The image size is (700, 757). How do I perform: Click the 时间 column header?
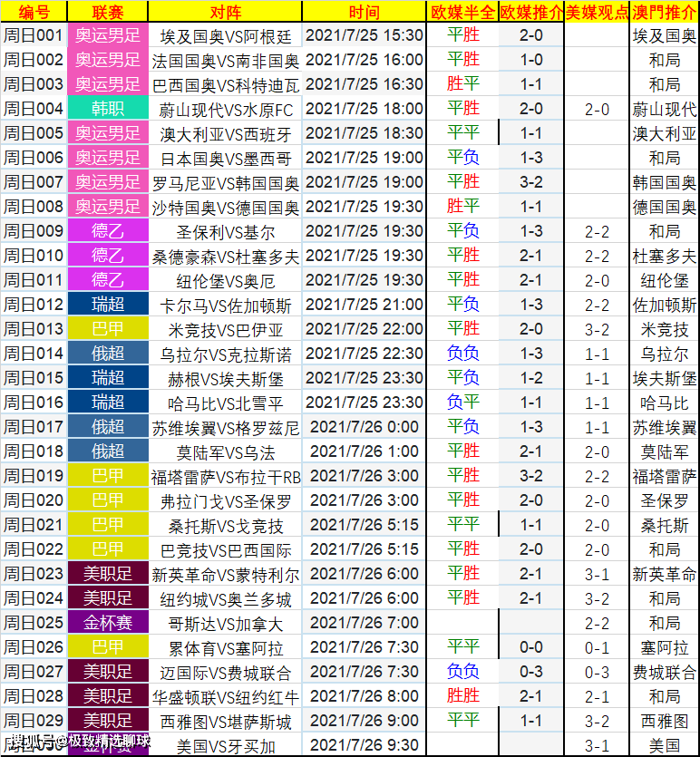[x=364, y=12]
